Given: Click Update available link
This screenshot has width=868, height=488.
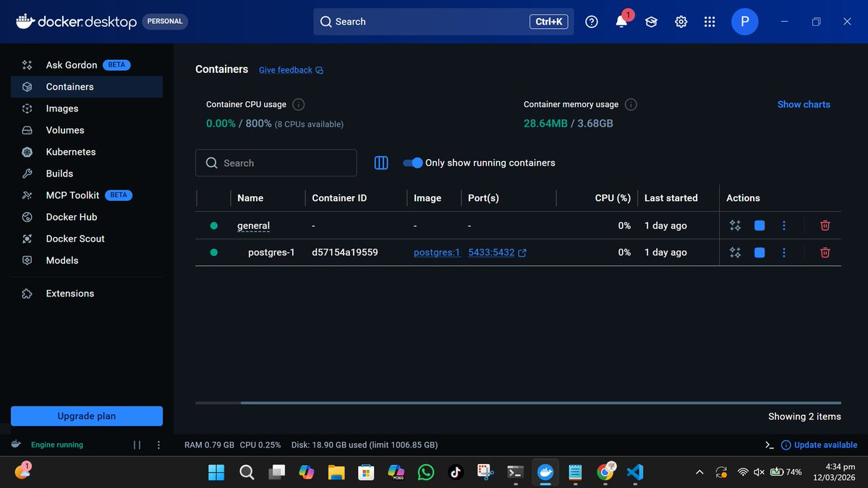Looking at the screenshot, I should coord(825,445).
